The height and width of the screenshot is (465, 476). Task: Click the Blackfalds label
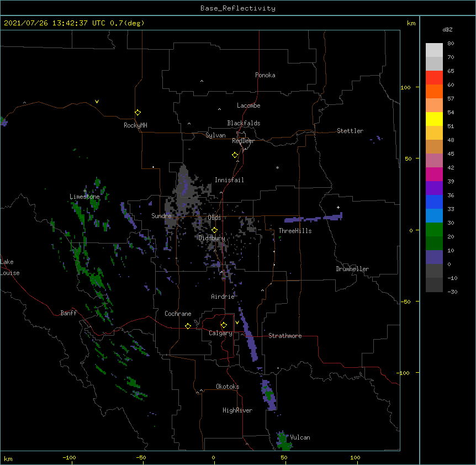244,123
